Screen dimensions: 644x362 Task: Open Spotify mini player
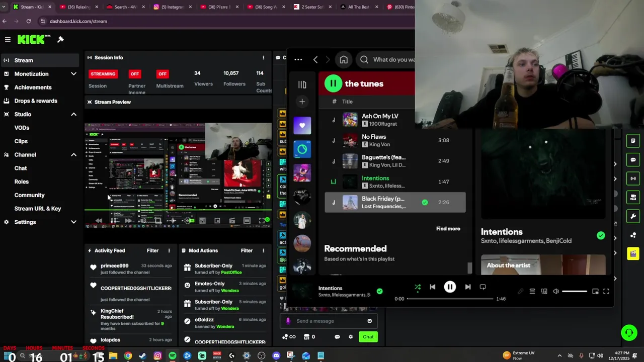click(595, 291)
